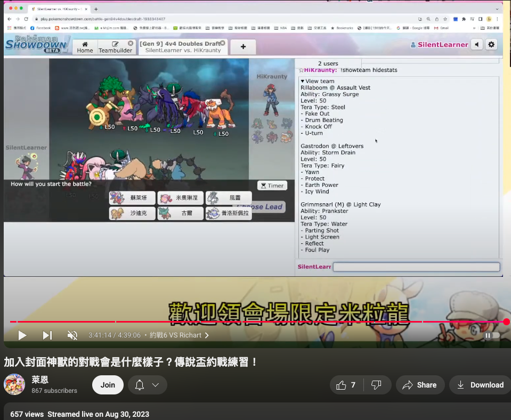Click the Showdown chat input field

tap(416, 267)
